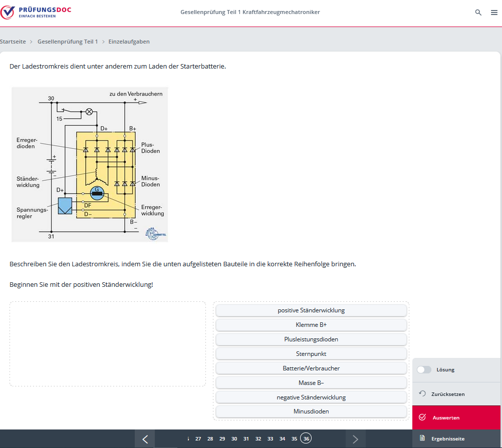Image resolution: width=502 pixels, height=448 pixels.
Task: Open Einzelaufgaben breadcrumb
Action: pyautogui.click(x=129, y=42)
